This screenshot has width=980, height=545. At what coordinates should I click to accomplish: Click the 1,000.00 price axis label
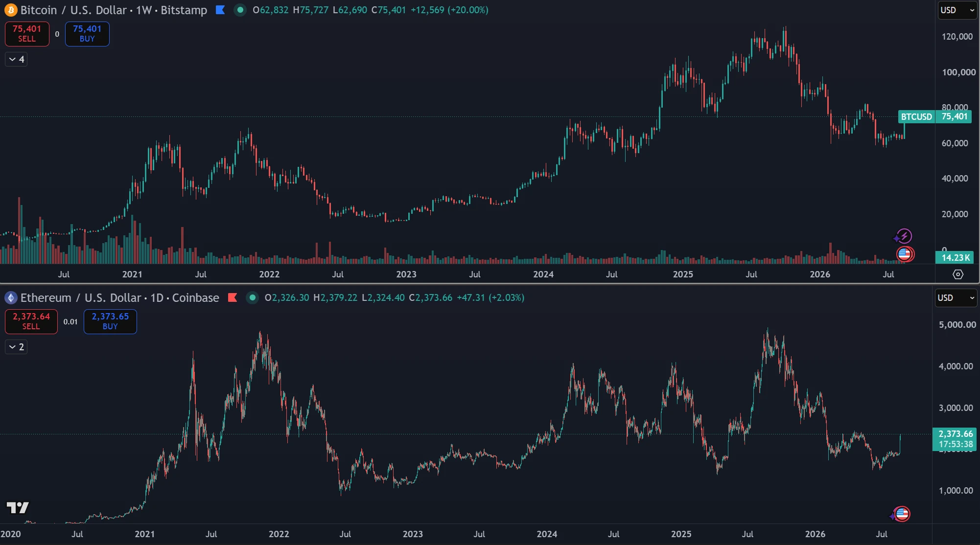956,491
